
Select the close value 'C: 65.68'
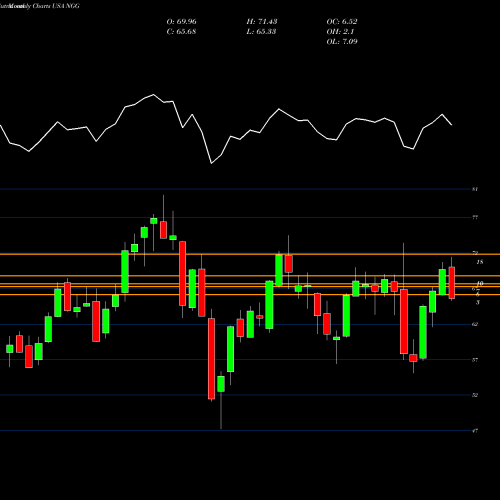point(181,32)
